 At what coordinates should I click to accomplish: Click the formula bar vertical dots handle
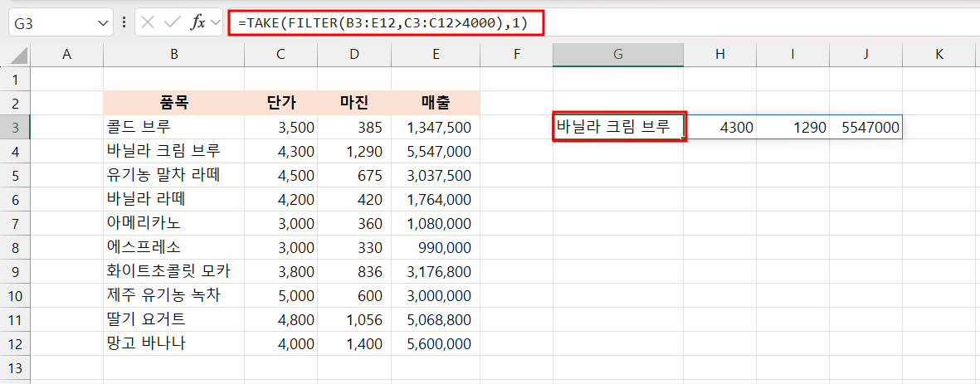pyautogui.click(x=124, y=23)
